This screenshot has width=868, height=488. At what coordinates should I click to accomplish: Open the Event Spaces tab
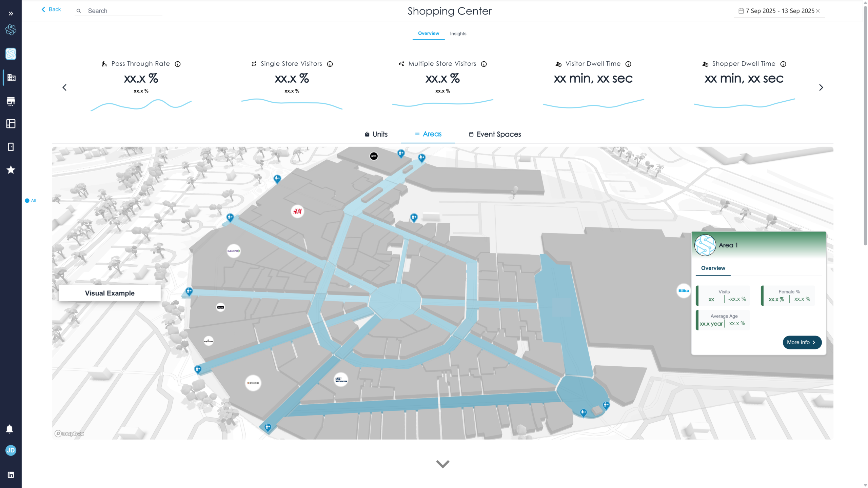[x=495, y=134]
